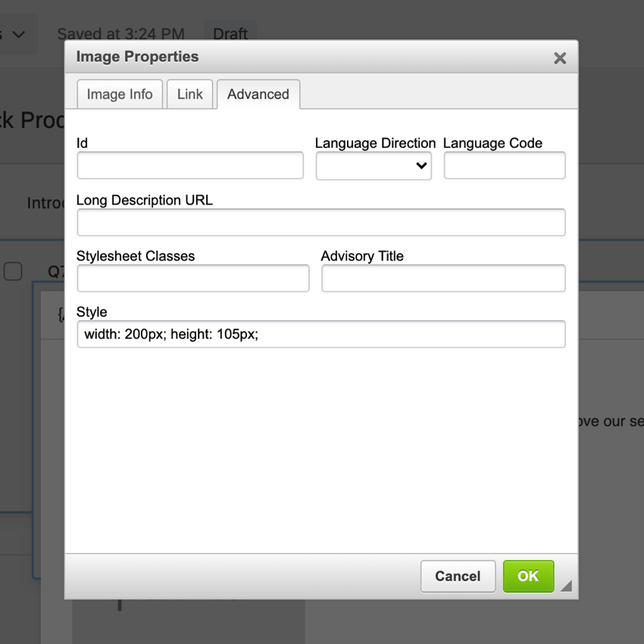Edit the Style field containing width and height

pyautogui.click(x=320, y=334)
